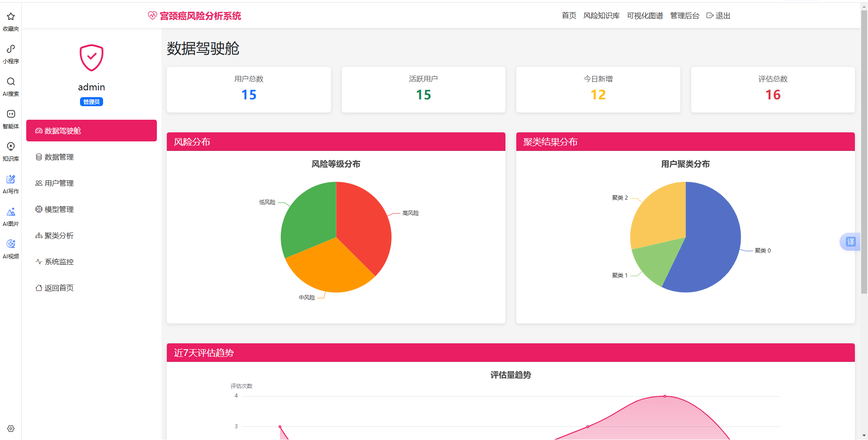
Task: Click the admin shield avatar icon
Action: coord(91,57)
